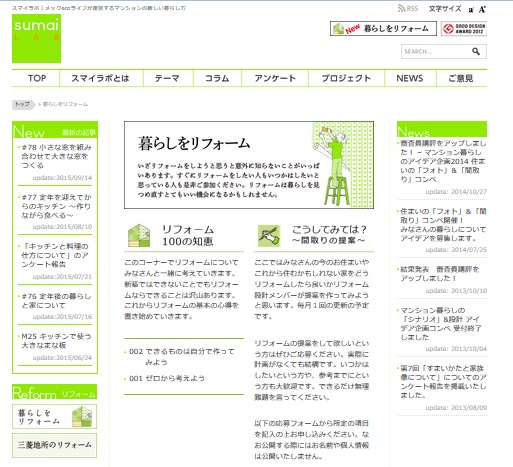Open the Good Design Award 2012 badge
Image resolution: width=513 pixels, height=467 pixels.
click(464, 29)
